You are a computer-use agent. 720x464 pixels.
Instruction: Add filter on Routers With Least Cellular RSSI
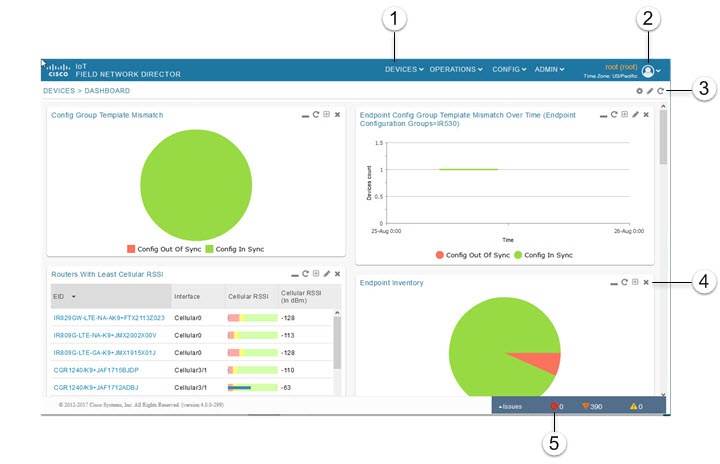[316, 274]
